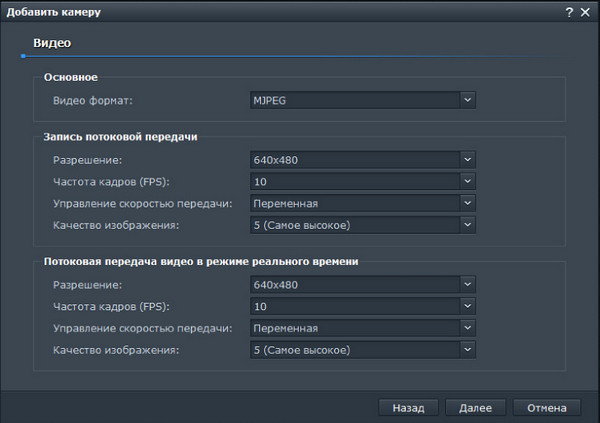Open help with the question mark icon

568,11
